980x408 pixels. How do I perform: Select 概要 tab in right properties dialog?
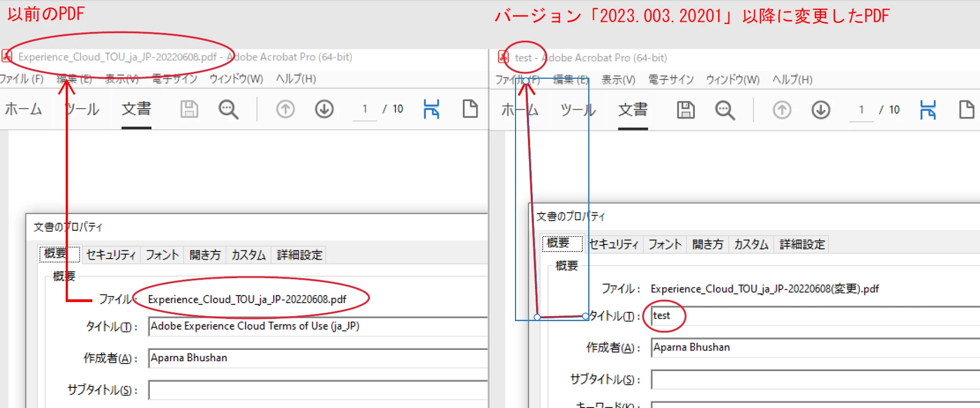point(562,243)
